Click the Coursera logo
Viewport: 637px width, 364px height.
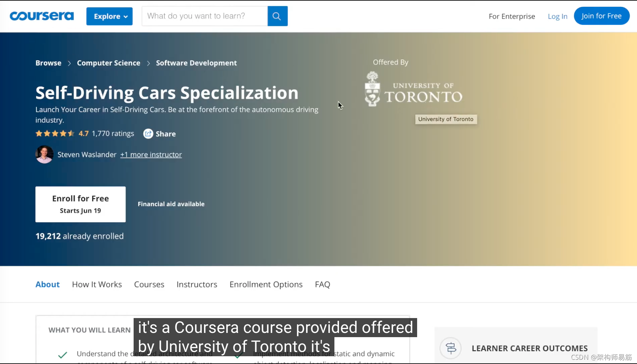pyautogui.click(x=42, y=16)
